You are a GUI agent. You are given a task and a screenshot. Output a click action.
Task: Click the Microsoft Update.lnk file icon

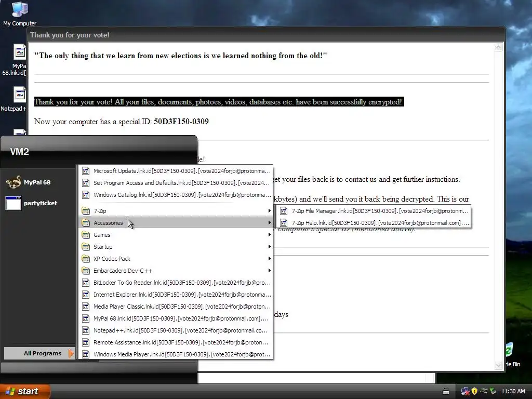(86, 171)
